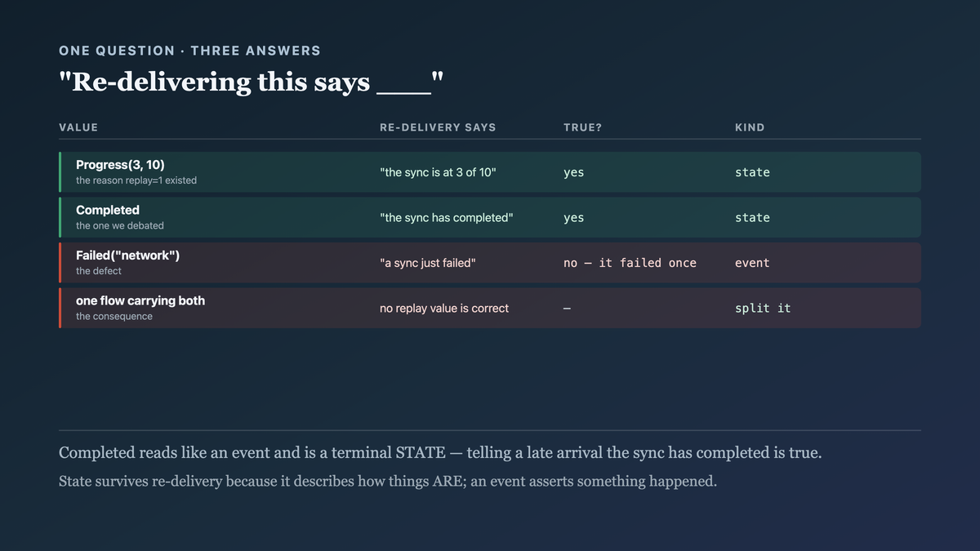Click the "event" kind label
The height and width of the screenshot is (551, 980).
pos(752,263)
